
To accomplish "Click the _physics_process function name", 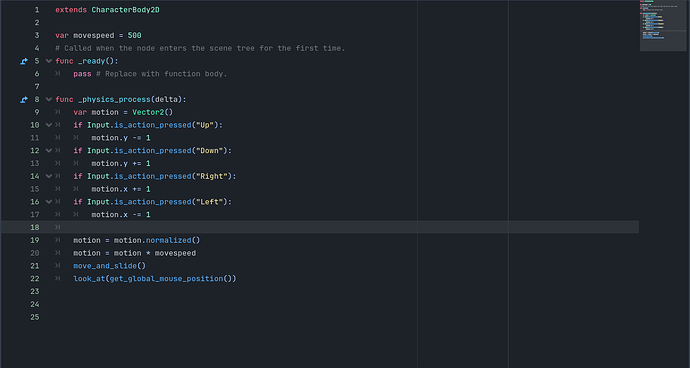I will click(114, 100).
